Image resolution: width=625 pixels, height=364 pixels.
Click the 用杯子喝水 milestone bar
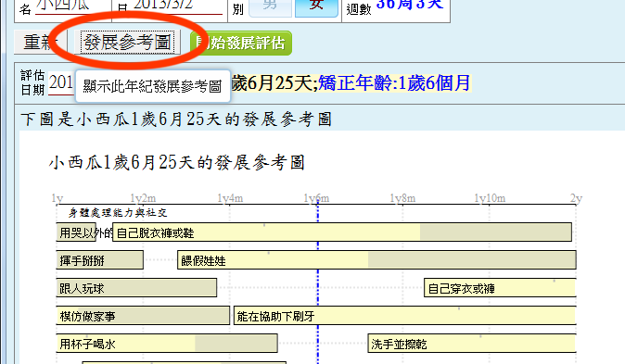click(x=167, y=344)
